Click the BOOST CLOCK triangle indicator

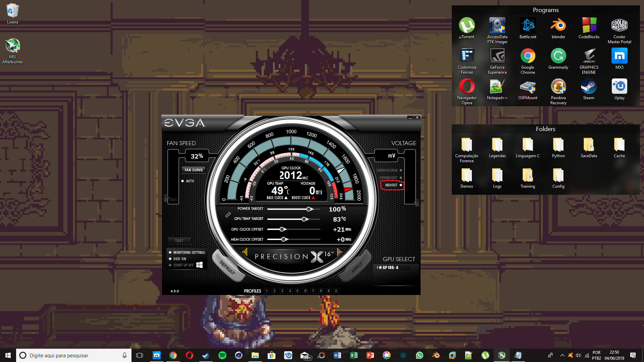click(x=313, y=198)
